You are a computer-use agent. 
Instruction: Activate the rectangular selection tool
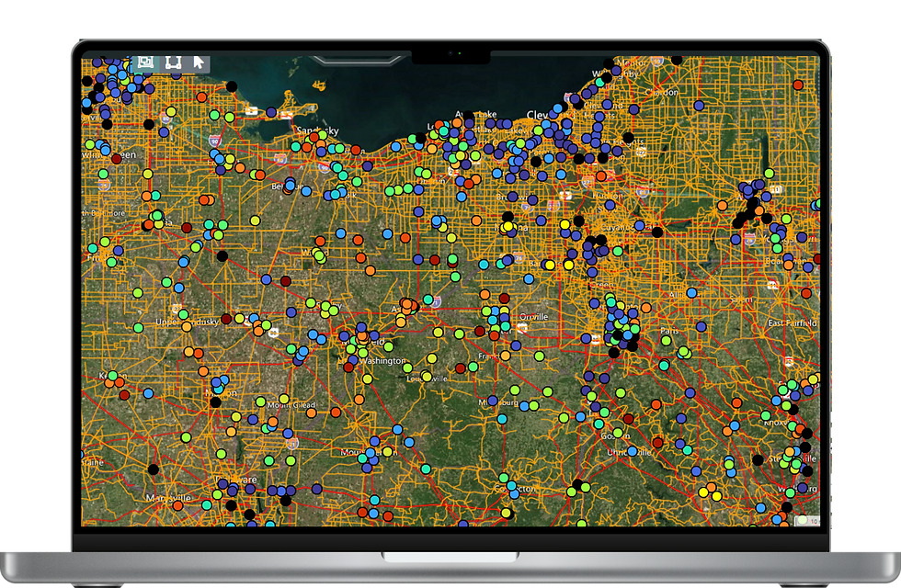tap(173, 62)
